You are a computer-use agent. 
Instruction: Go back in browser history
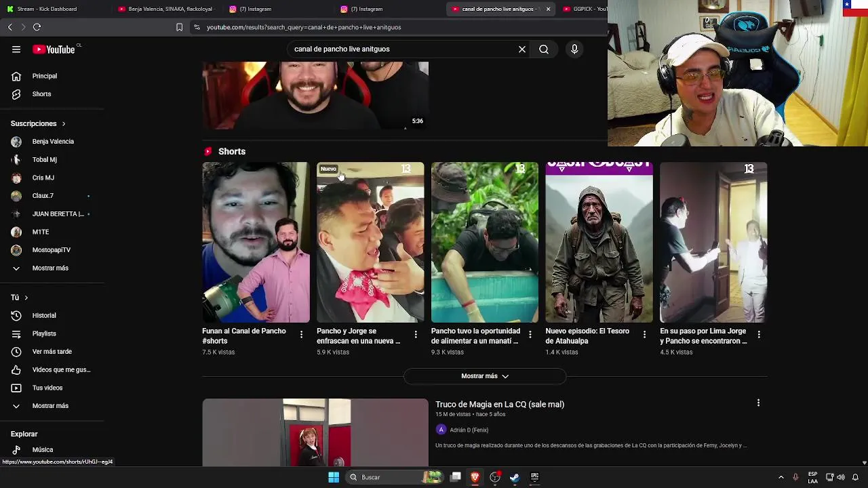click(x=10, y=27)
